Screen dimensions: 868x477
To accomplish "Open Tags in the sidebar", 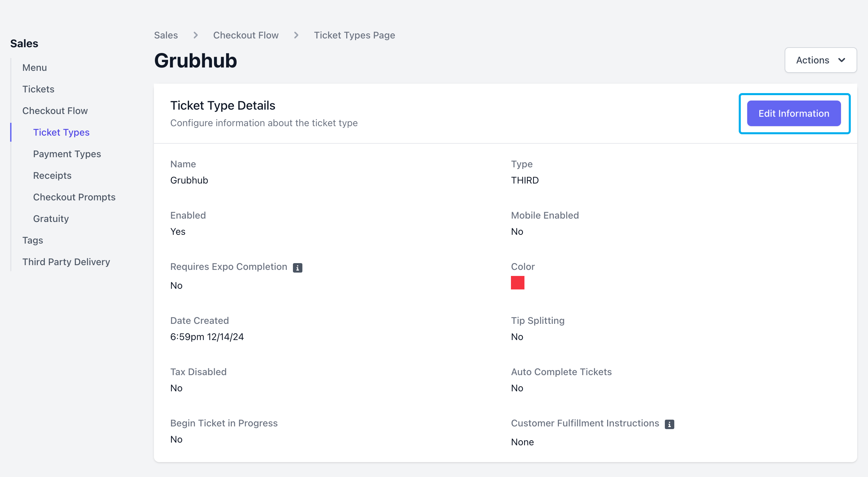I will point(33,240).
